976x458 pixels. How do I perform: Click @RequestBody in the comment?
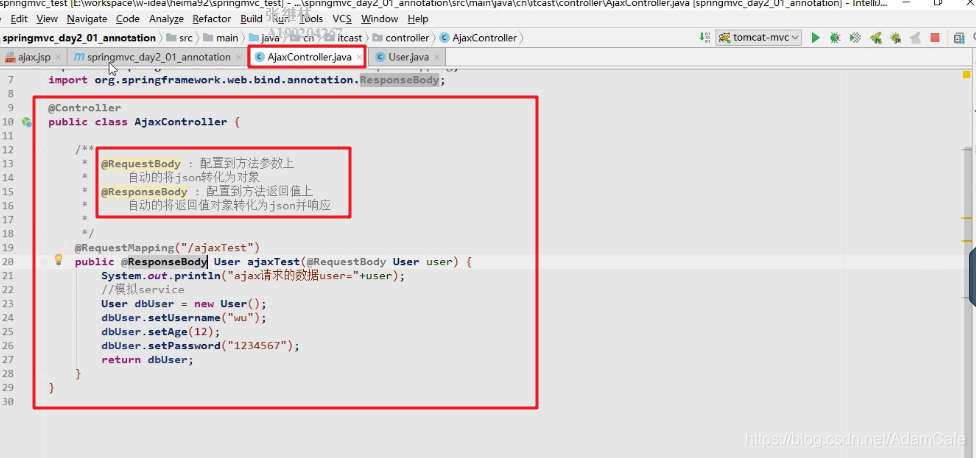pyautogui.click(x=141, y=164)
